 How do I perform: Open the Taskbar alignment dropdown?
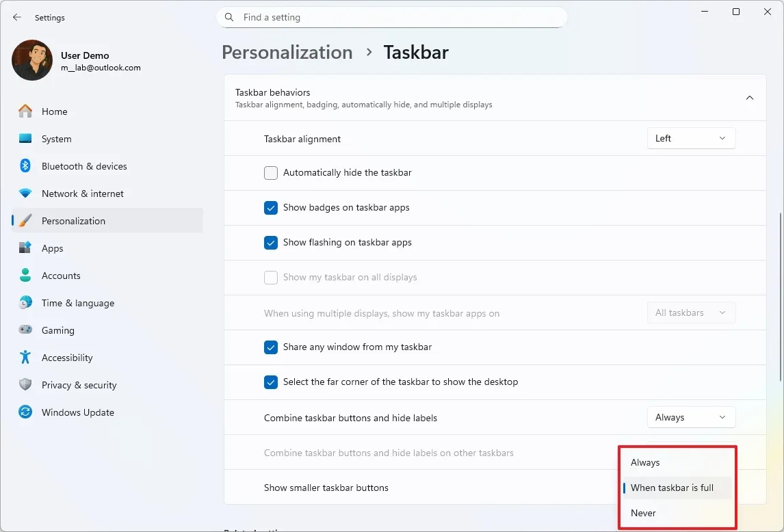pyautogui.click(x=691, y=137)
